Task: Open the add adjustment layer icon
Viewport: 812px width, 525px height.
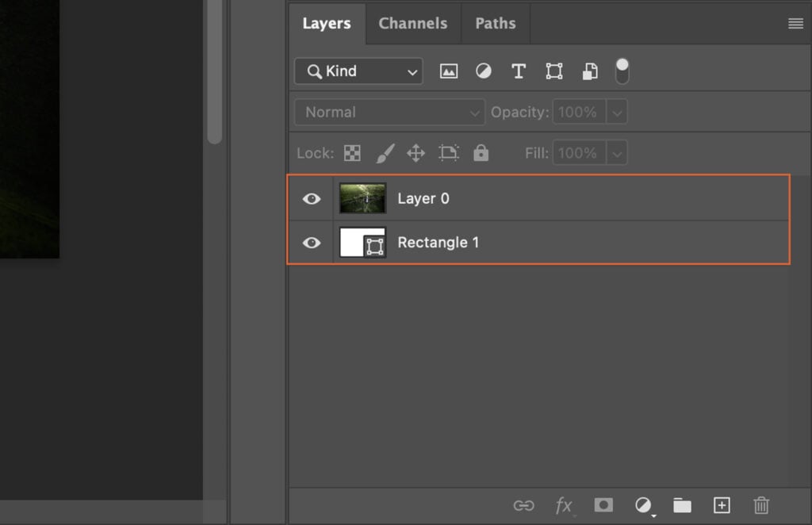Action: click(x=643, y=505)
